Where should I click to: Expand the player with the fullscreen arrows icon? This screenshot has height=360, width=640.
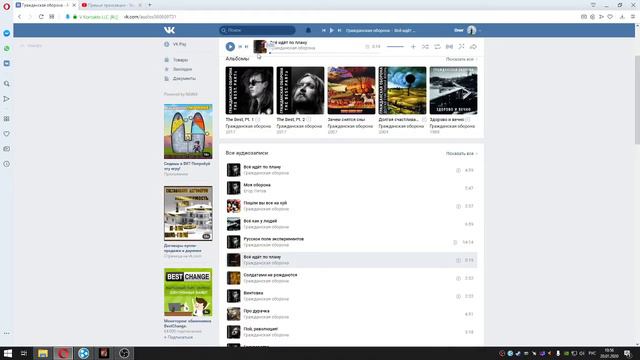pyautogui.click(x=461, y=47)
